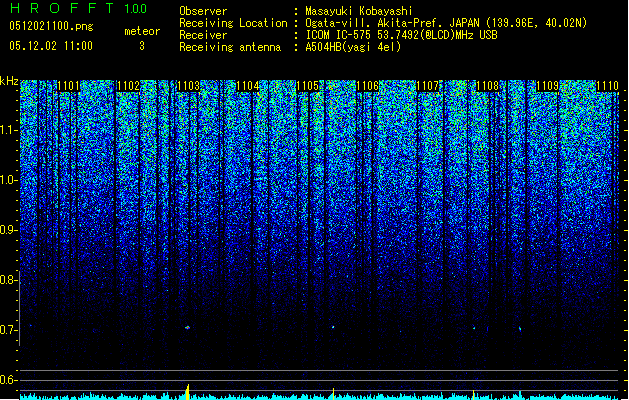
Task: Click the 1.0 kHz axis tick label
Action: 8,181
